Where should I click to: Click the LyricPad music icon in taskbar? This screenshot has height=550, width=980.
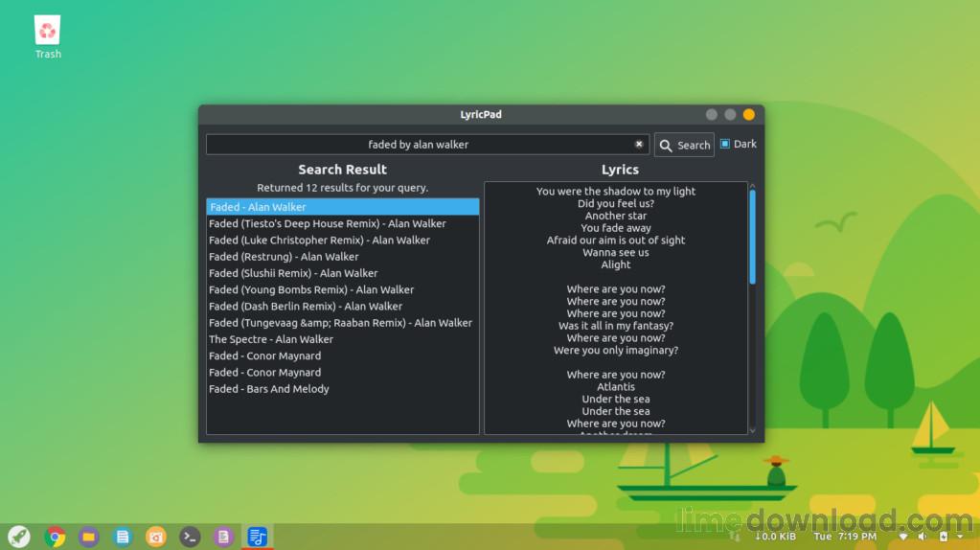click(257, 537)
